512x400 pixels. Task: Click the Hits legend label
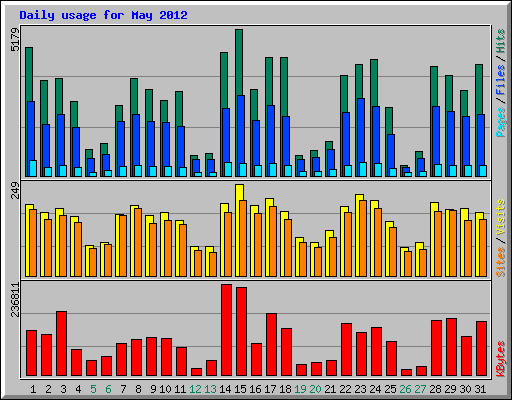[x=501, y=41]
